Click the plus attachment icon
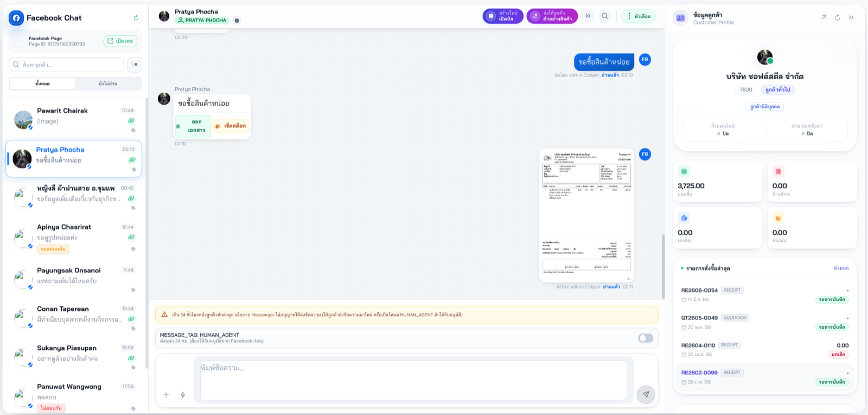The height and width of the screenshot is (415, 868). pos(166,395)
